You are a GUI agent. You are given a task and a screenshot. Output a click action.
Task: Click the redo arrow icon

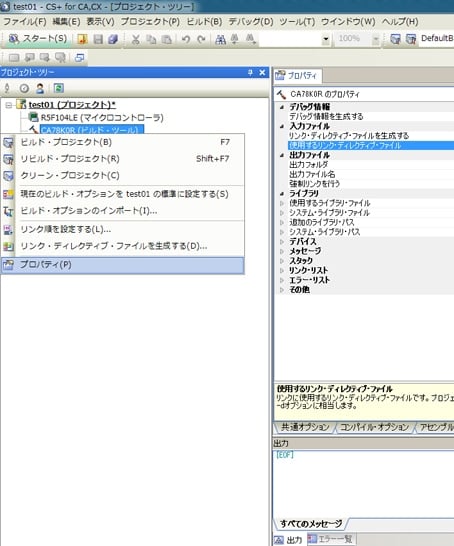[201, 39]
